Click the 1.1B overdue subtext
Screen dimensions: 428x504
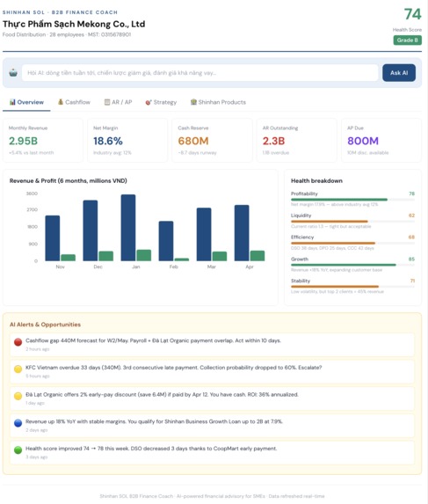point(276,153)
